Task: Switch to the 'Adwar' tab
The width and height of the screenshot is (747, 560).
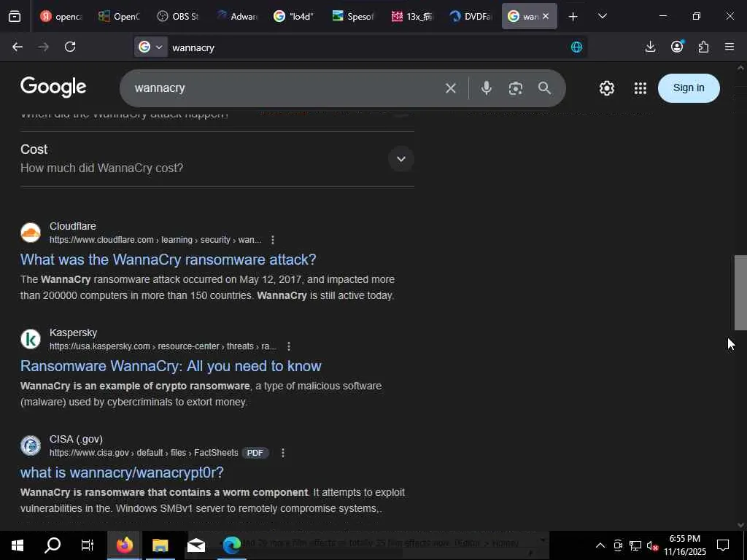Action: click(236, 17)
